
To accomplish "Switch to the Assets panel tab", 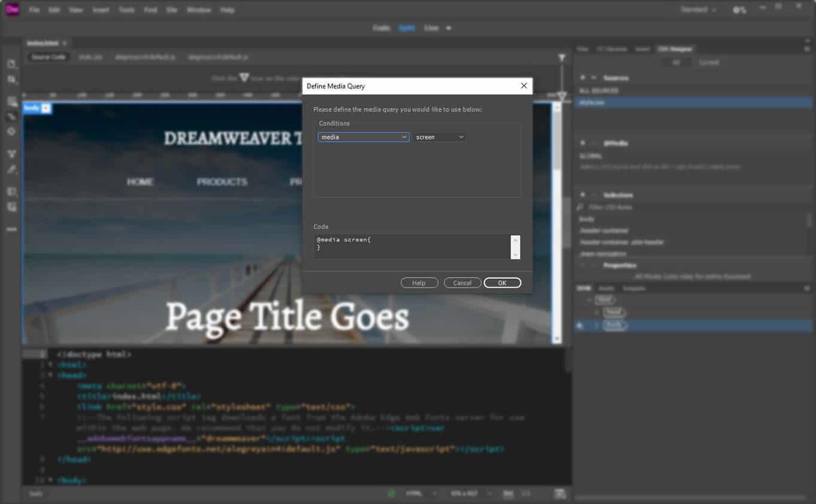I will pos(606,288).
